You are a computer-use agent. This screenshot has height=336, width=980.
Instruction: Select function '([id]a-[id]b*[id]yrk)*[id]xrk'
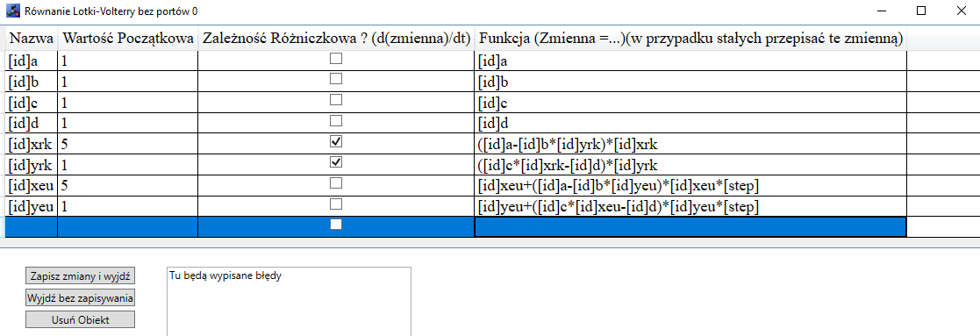pos(690,144)
